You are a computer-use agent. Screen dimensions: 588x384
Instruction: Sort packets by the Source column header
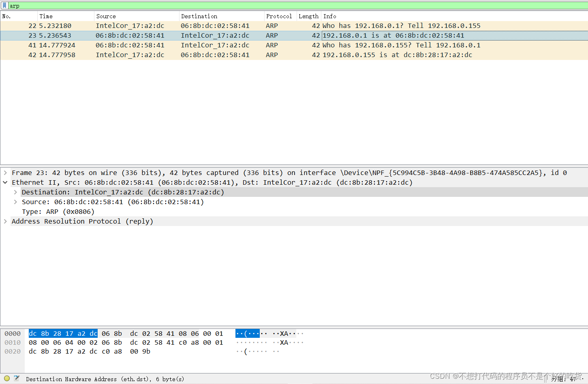[x=137, y=16]
